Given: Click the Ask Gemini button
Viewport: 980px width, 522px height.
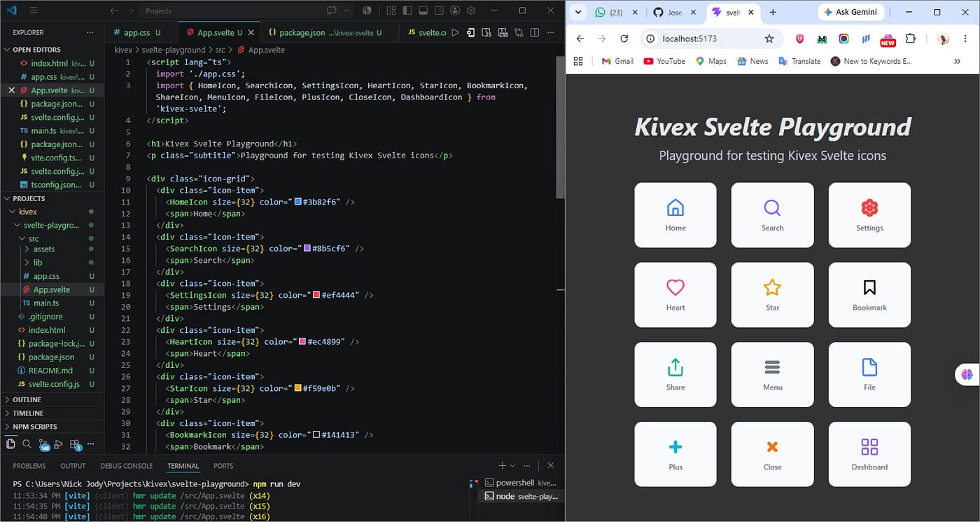Looking at the screenshot, I should 852,12.
